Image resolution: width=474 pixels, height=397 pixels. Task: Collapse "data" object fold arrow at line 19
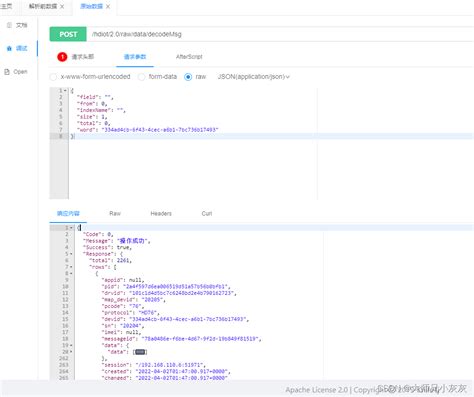click(x=71, y=345)
